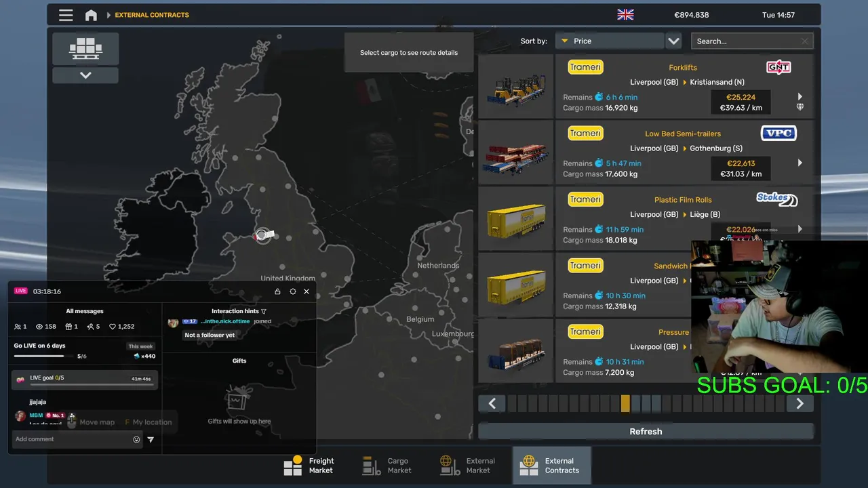The image size is (868, 488).
Task: Open the cargo pallet filter icon
Action: point(85,49)
